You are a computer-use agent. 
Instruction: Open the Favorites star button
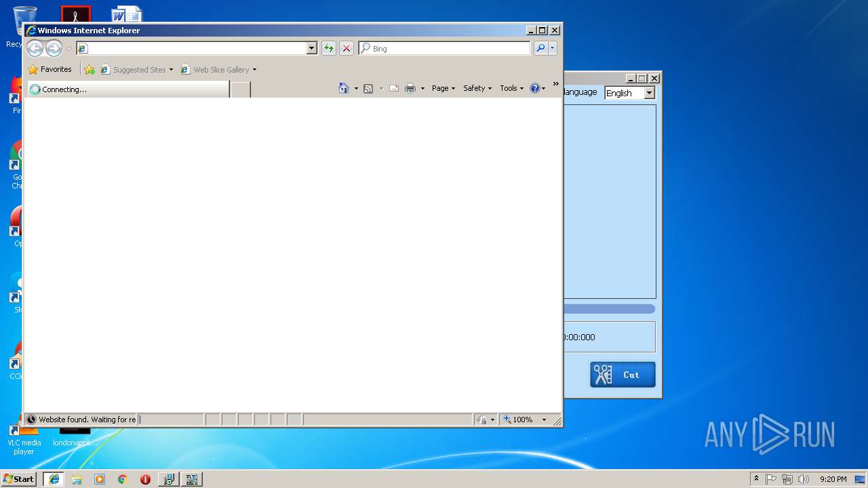(x=50, y=69)
